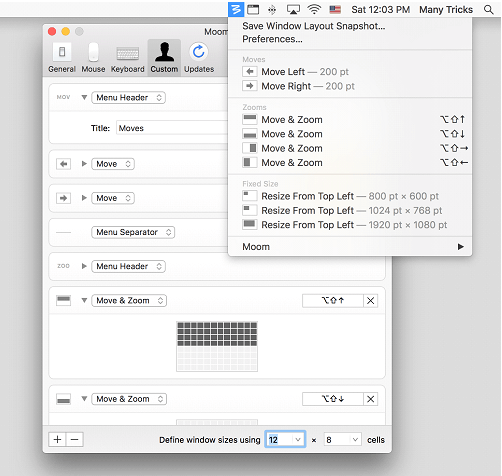Click the AirPlay display icon in menu bar

[293, 10]
